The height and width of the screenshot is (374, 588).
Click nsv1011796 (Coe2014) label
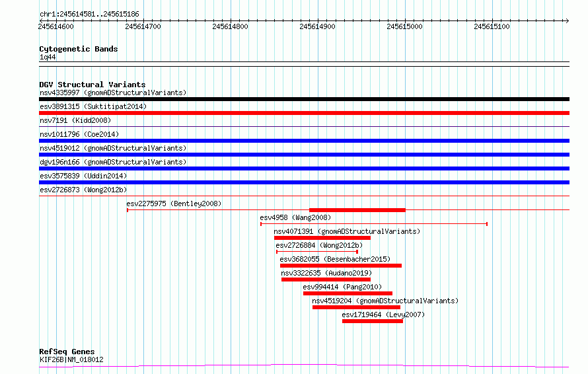(x=79, y=134)
